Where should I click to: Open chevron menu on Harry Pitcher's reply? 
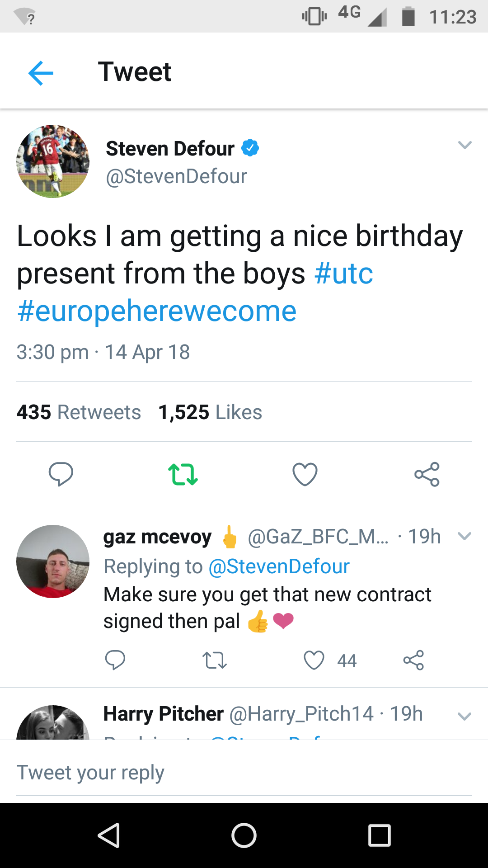coord(465,716)
